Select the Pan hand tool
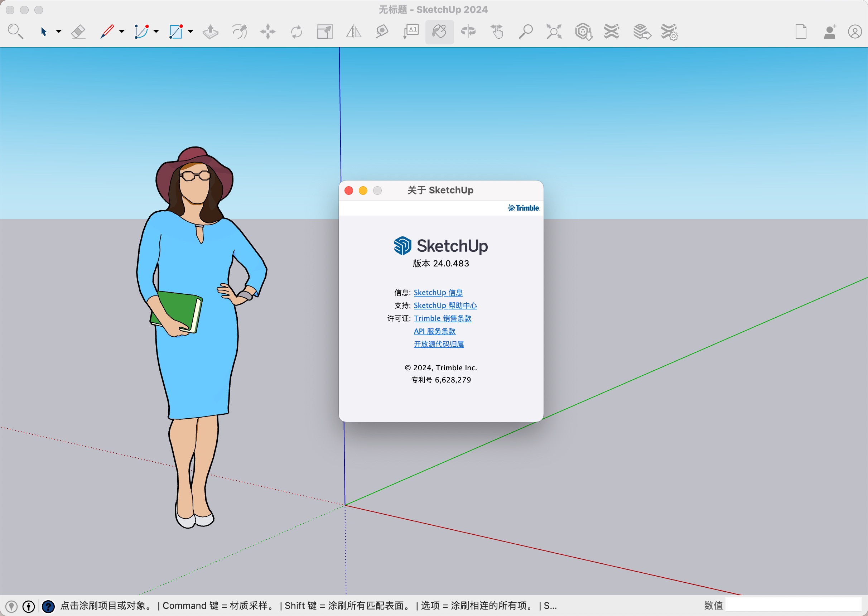The height and width of the screenshot is (616, 868). (497, 32)
